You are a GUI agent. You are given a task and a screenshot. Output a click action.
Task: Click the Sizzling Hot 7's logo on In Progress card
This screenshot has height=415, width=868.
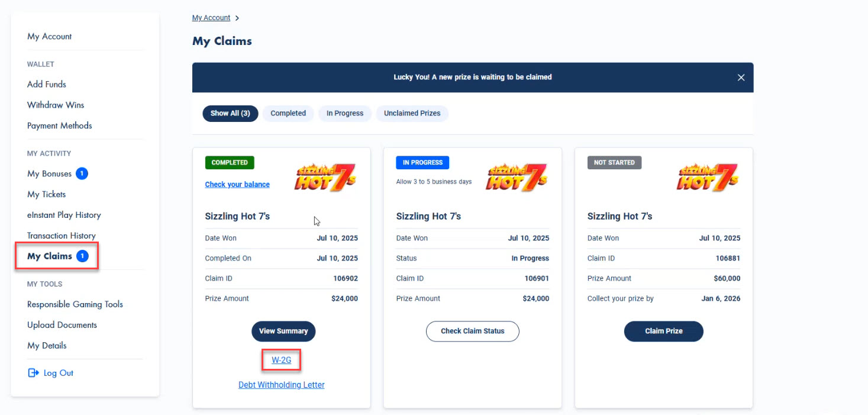click(517, 177)
